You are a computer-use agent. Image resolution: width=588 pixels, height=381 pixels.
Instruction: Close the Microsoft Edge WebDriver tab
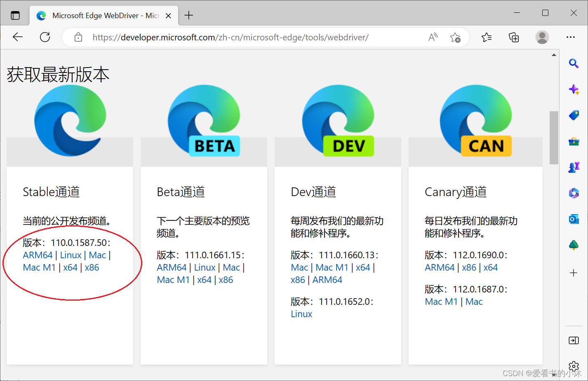pyautogui.click(x=168, y=16)
